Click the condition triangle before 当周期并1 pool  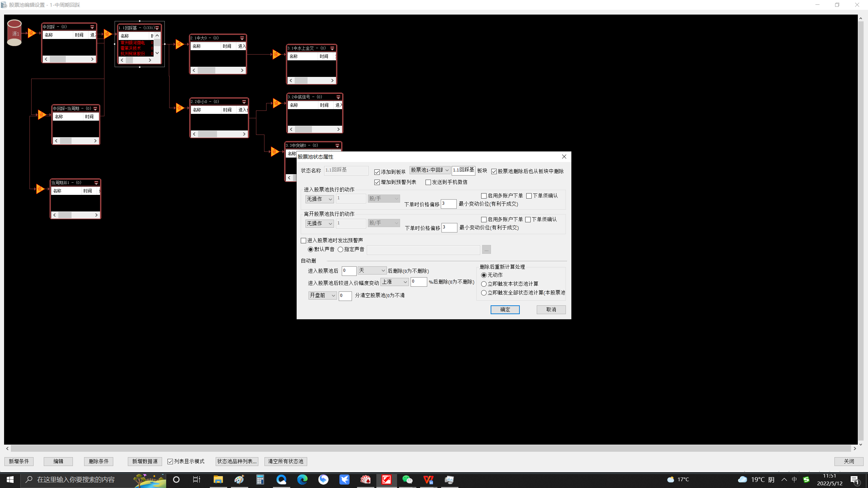tap(40, 189)
